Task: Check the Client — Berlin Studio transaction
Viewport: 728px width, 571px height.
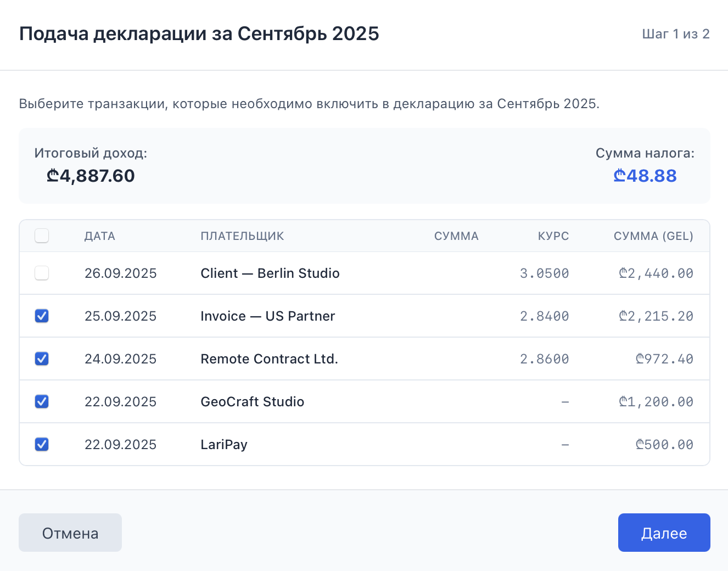Action: point(42,273)
